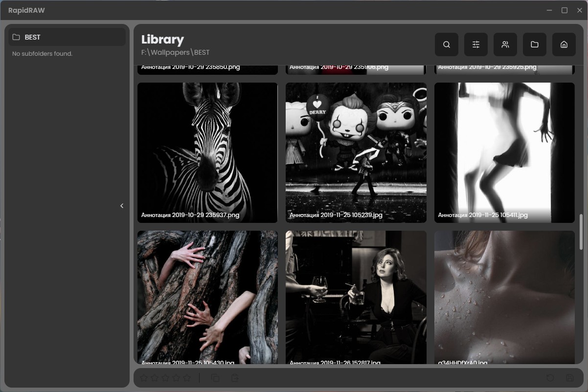Viewport: 588px width, 392px height.
Task: Open the view options sliders button
Action: coord(475,44)
